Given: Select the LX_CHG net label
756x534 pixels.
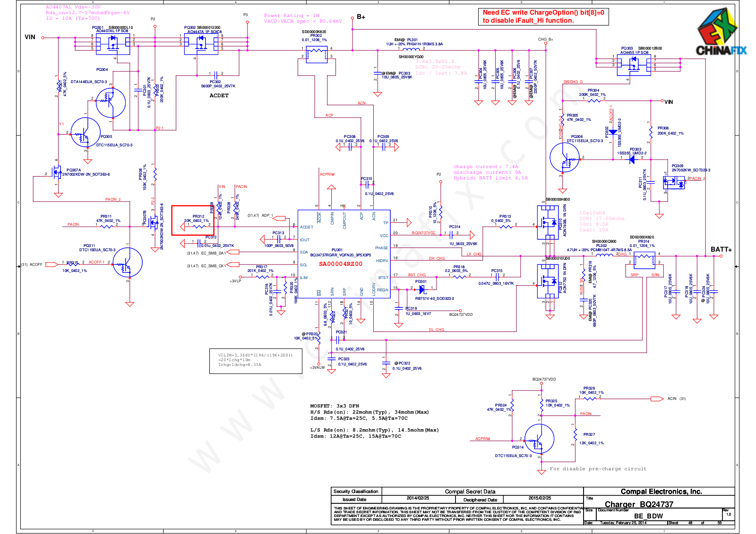Looking at the screenshot, I should coord(474,254).
